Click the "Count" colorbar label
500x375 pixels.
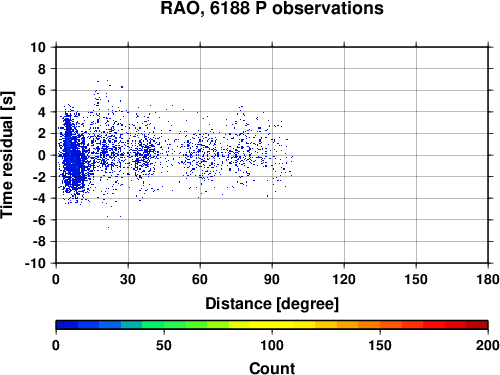pyautogui.click(x=272, y=368)
